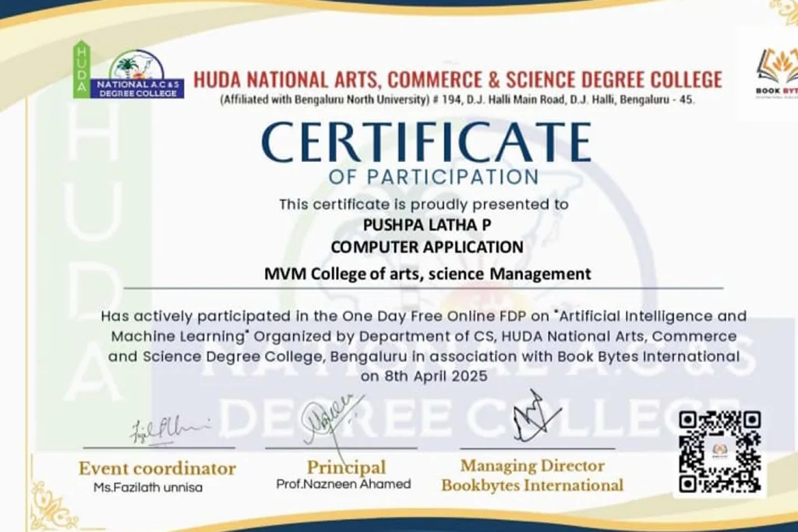The image size is (798, 532).
Task: Click the name Prof.Nazneen Ahamed
Action: click(344, 484)
